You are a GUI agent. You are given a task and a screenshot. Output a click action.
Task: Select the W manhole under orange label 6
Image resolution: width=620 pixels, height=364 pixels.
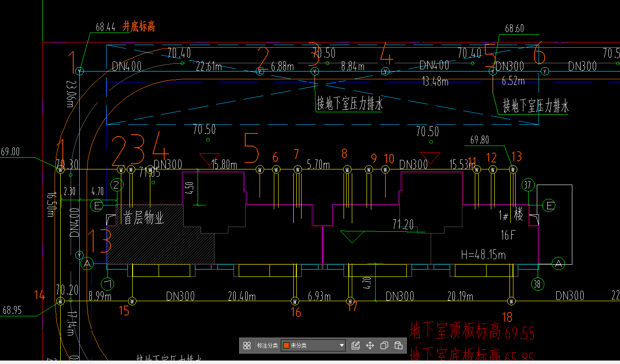(276, 169)
